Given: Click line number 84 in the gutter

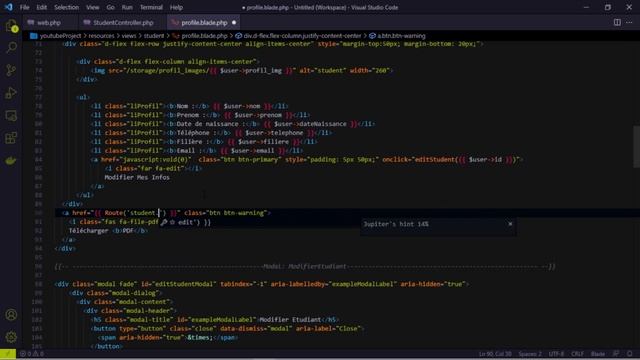Looking at the screenshot, I should 38,160.
